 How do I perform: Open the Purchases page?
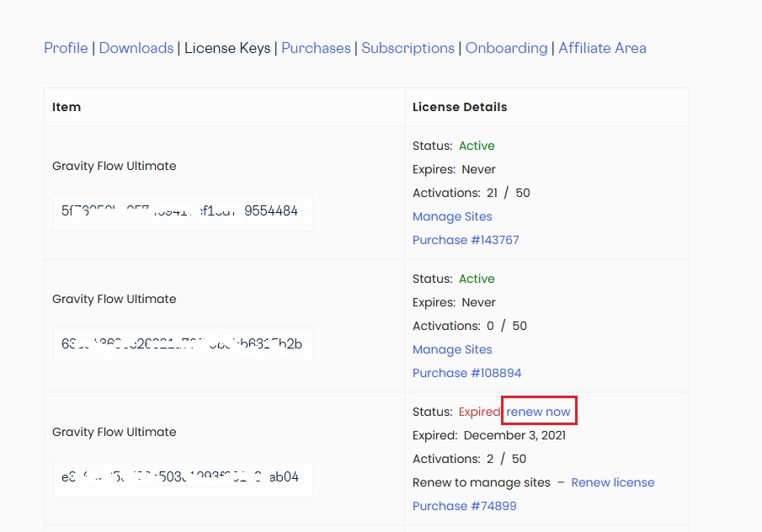tap(316, 48)
